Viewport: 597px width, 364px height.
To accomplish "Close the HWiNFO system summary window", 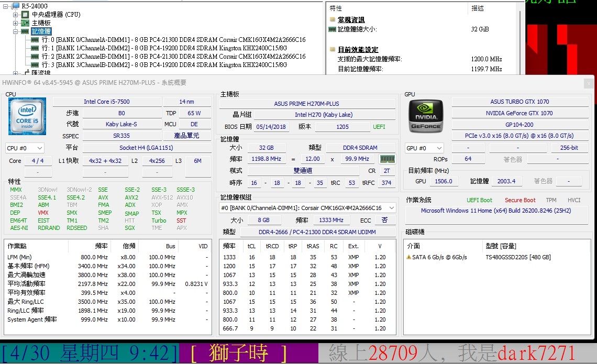I will (589, 83).
